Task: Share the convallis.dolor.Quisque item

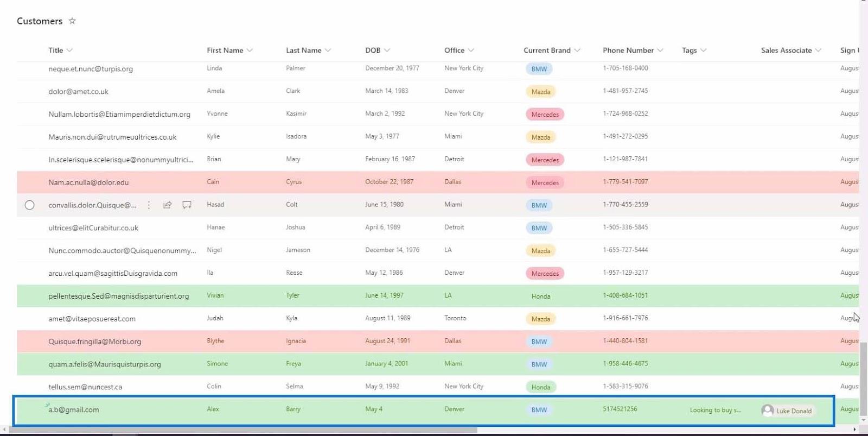Action: point(168,205)
